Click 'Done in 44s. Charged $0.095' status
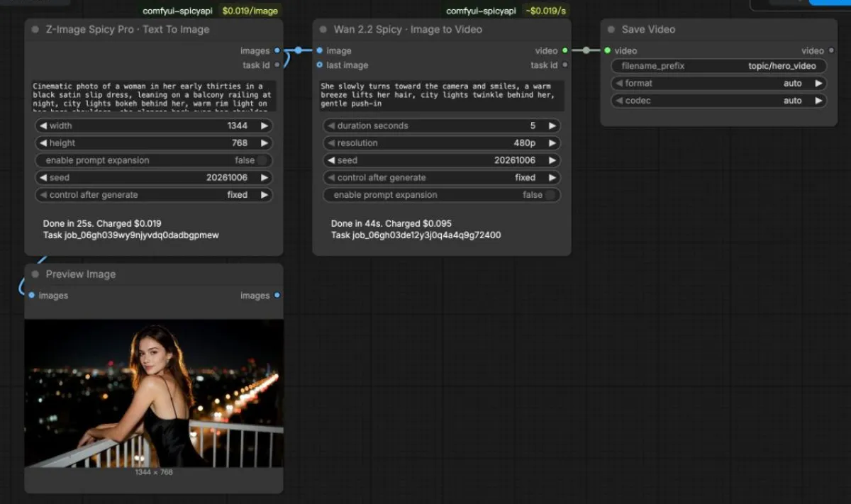This screenshot has height=504, width=851. click(391, 223)
